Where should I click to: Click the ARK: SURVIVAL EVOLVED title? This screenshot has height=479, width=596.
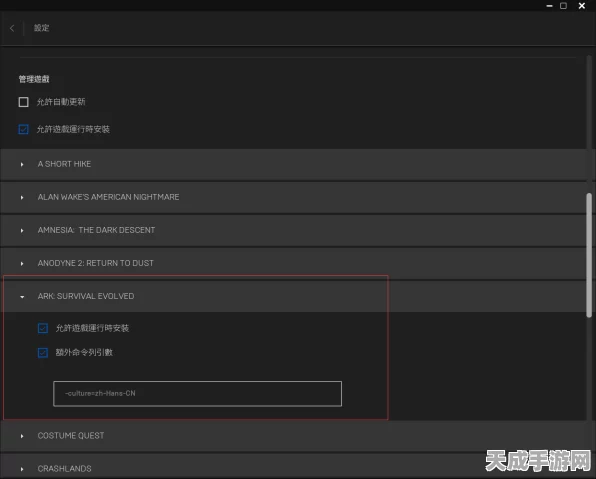(86, 296)
